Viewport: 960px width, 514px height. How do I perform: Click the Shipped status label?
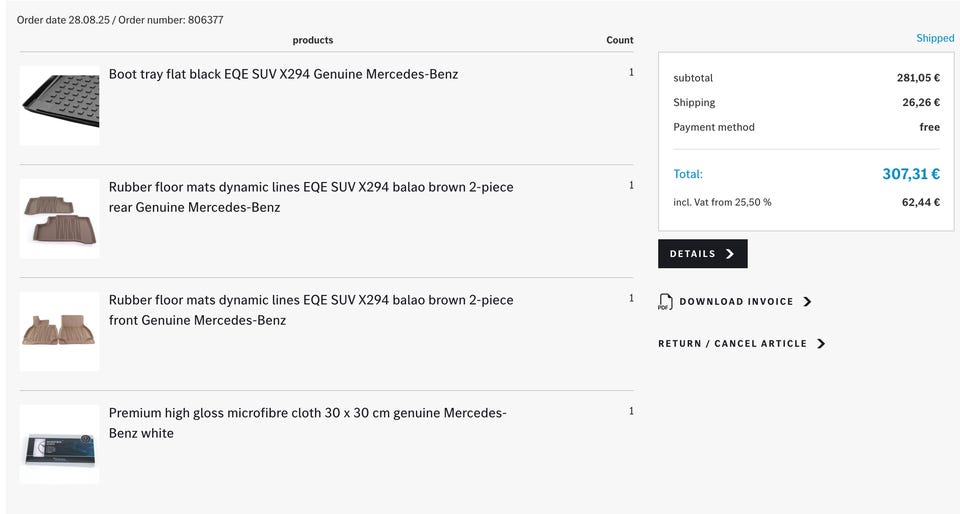tap(935, 38)
